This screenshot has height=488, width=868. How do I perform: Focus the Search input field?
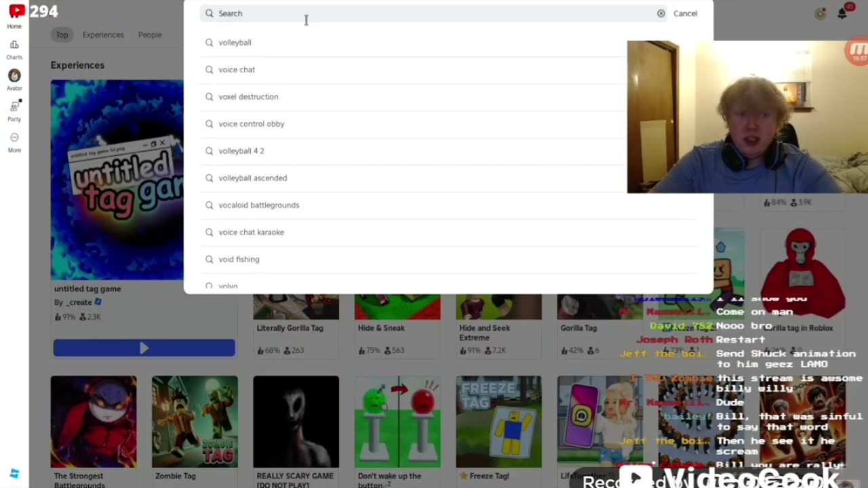point(433,14)
